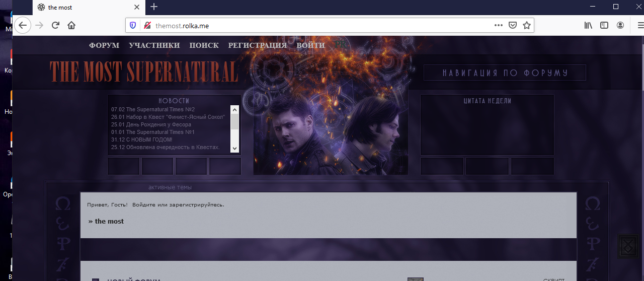Open НАВИГАЦИЯ ПО ФОРУМУ panel

point(505,73)
